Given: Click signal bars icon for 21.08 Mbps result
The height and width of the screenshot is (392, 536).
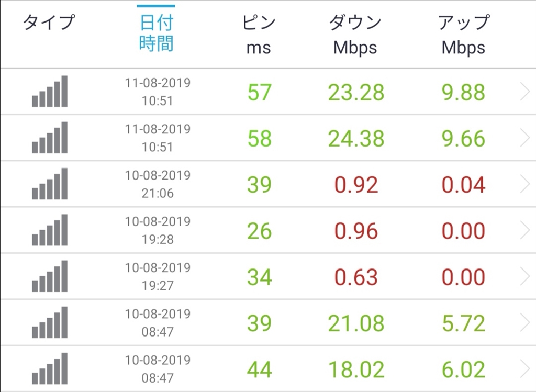Looking at the screenshot, I should [50, 322].
